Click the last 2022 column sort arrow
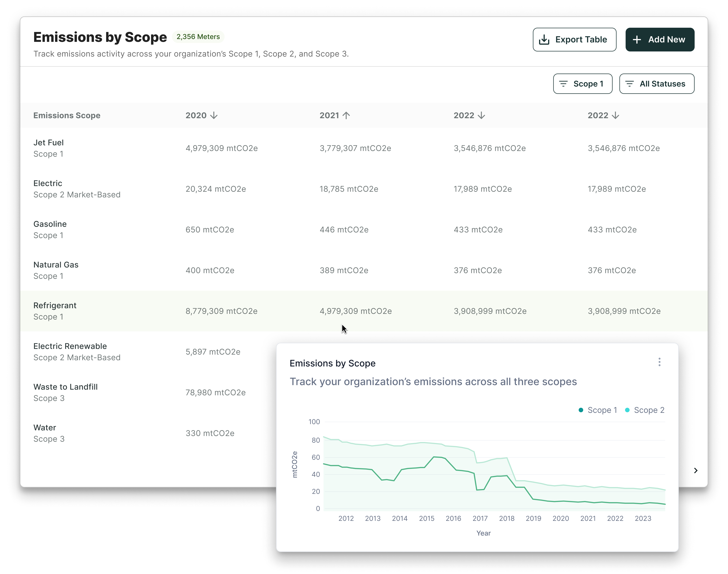 pos(615,115)
